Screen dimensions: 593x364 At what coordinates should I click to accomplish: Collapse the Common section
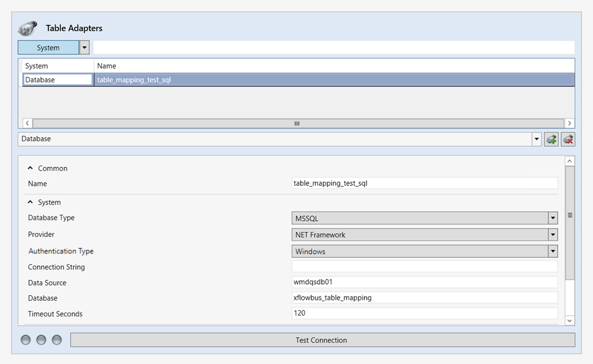[31, 168]
